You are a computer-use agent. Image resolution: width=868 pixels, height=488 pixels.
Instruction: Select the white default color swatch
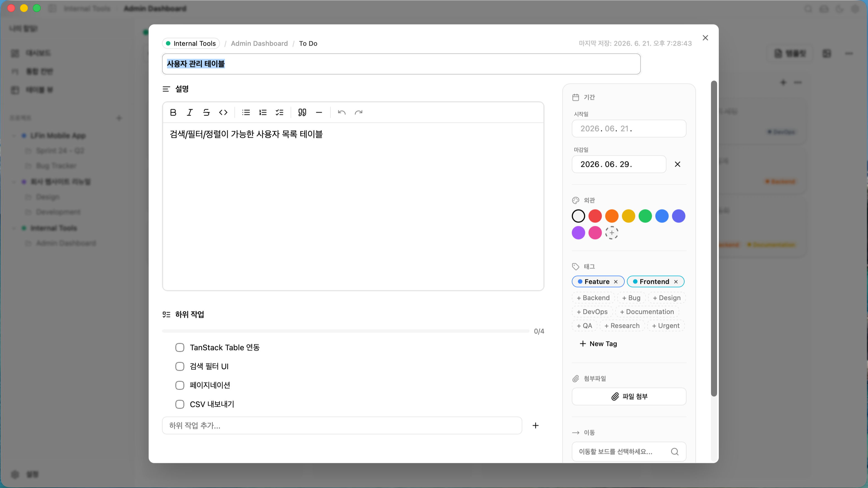(578, 216)
